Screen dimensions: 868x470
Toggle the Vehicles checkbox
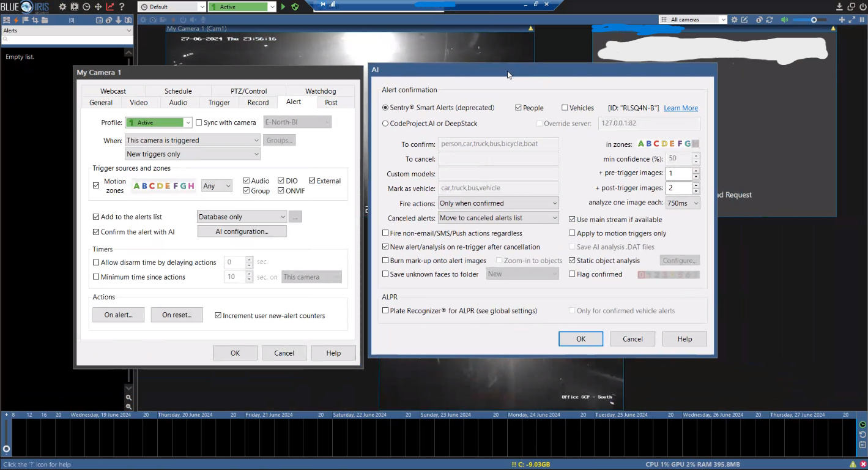[x=565, y=108]
